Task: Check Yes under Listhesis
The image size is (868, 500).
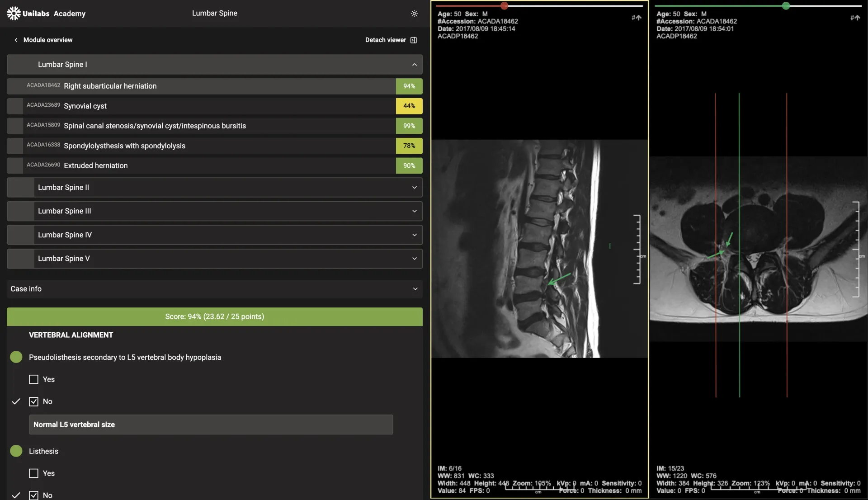Action: 33,473
